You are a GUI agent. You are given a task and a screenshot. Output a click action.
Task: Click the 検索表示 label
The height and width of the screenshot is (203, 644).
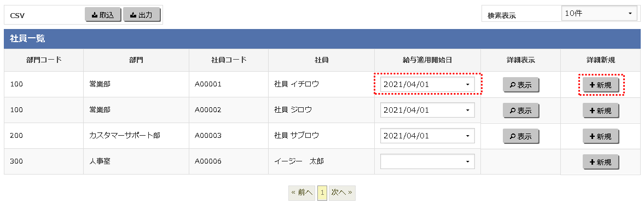[x=502, y=16]
